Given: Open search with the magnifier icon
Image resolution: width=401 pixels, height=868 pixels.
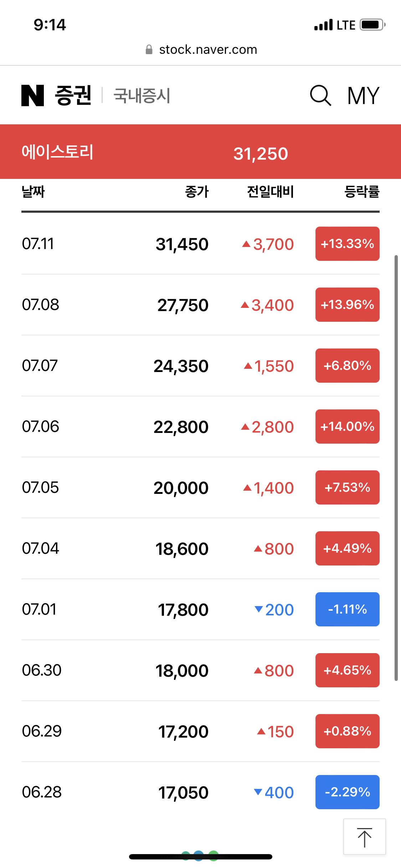Looking at the screenshot, I should [320, 95].
